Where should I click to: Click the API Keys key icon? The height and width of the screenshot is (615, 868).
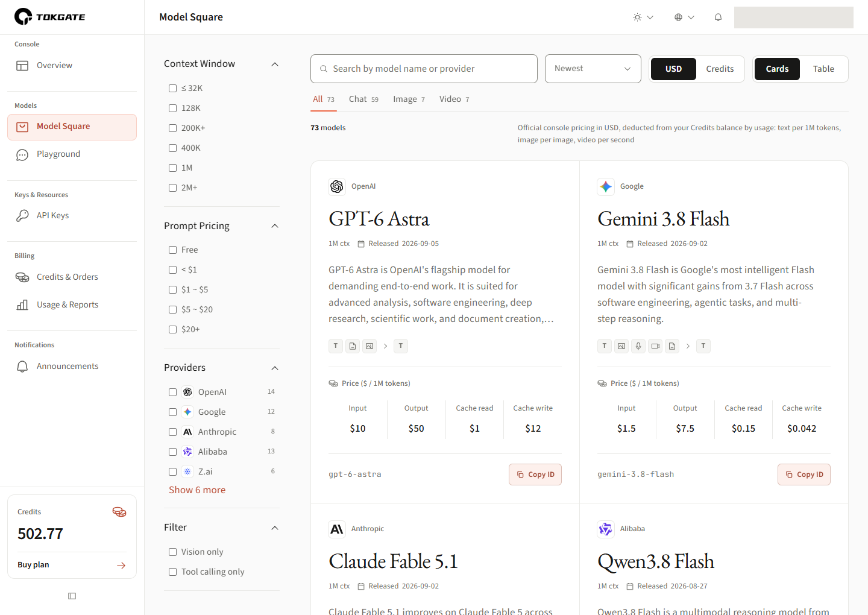pyautogui.click(x=22, y=216)
